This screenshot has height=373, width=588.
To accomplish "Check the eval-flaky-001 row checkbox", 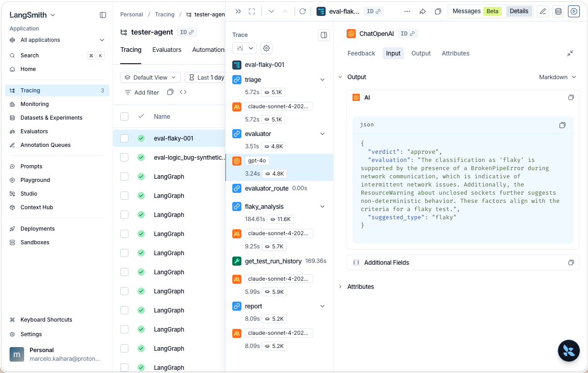I will [124, 138].
